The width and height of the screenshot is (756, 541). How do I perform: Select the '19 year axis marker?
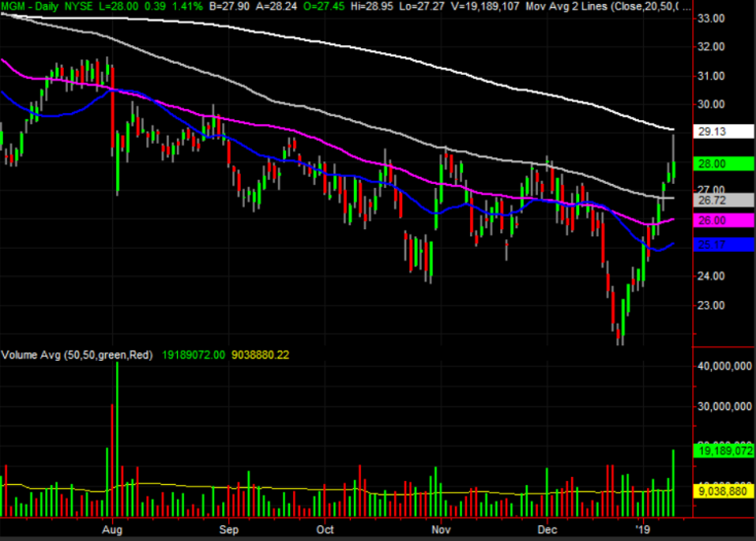coord(642,530)
